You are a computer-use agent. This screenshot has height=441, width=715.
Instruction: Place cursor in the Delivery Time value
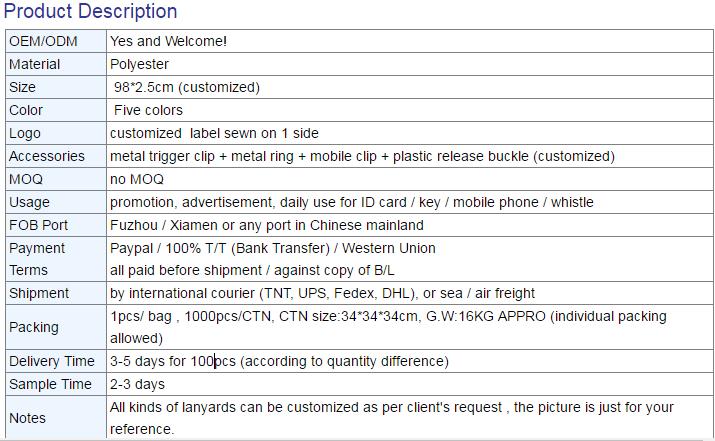(279, 361)
